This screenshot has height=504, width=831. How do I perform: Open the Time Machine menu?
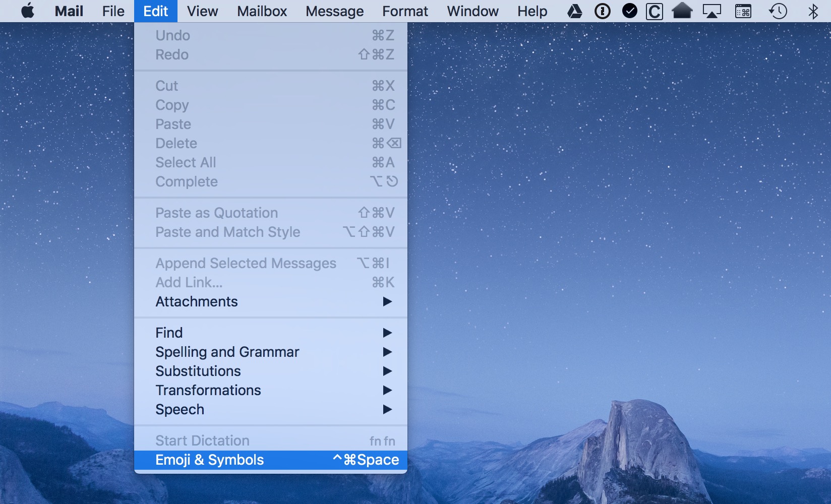coord(778,11)
